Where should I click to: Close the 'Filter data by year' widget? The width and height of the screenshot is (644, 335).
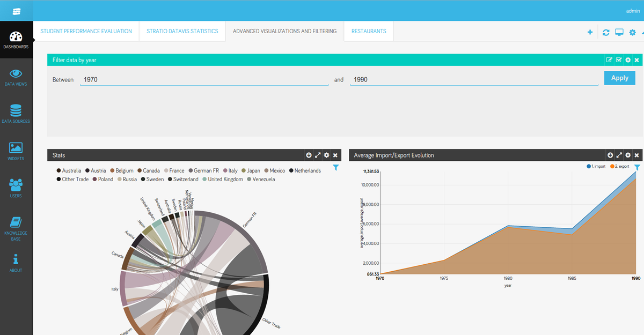tap(636, 60)
